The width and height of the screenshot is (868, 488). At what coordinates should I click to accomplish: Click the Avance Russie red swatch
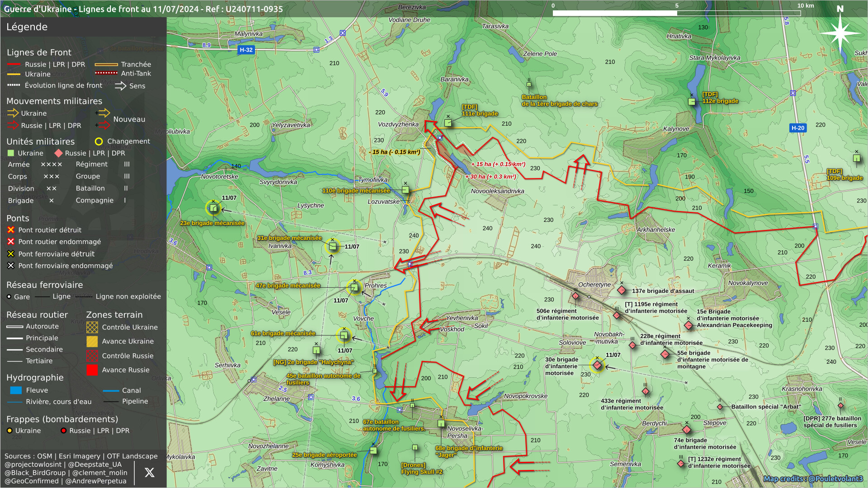92,370
